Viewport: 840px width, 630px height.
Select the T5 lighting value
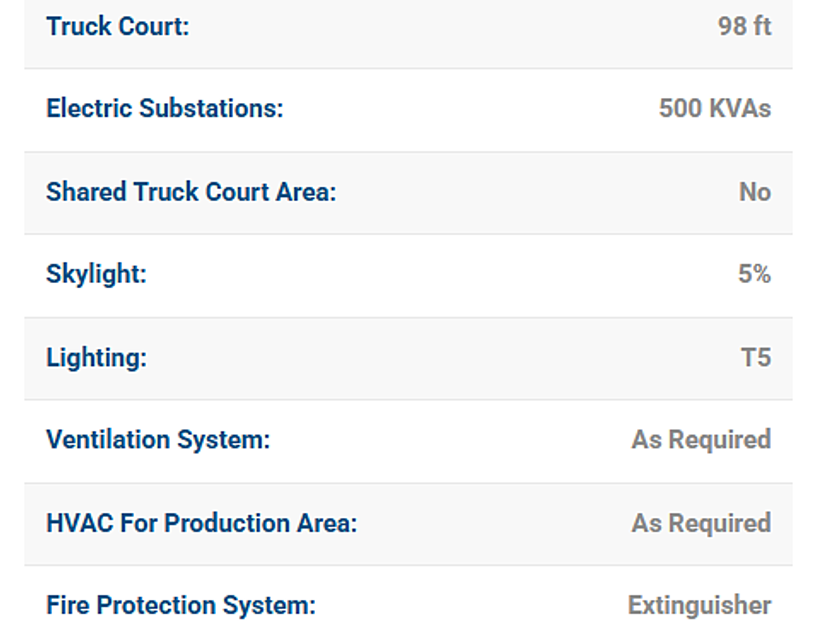pyautogui.click(x=755, y=358)
